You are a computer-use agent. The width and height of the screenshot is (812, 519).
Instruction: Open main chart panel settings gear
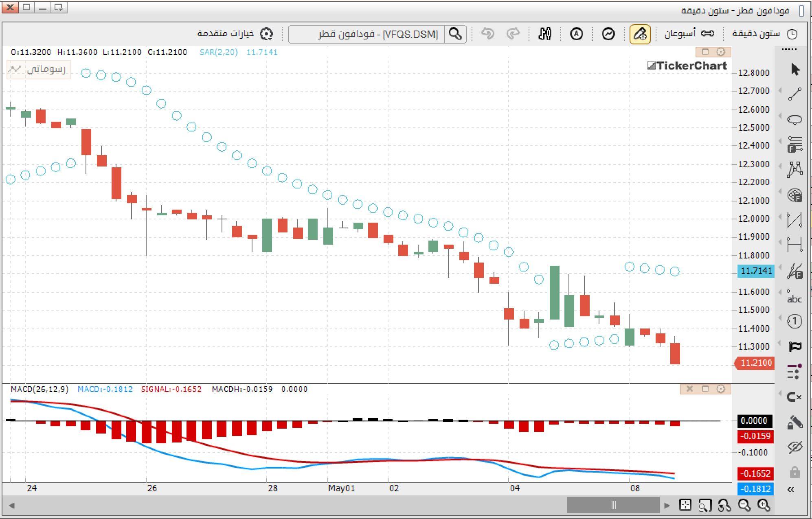click(721, 52)
